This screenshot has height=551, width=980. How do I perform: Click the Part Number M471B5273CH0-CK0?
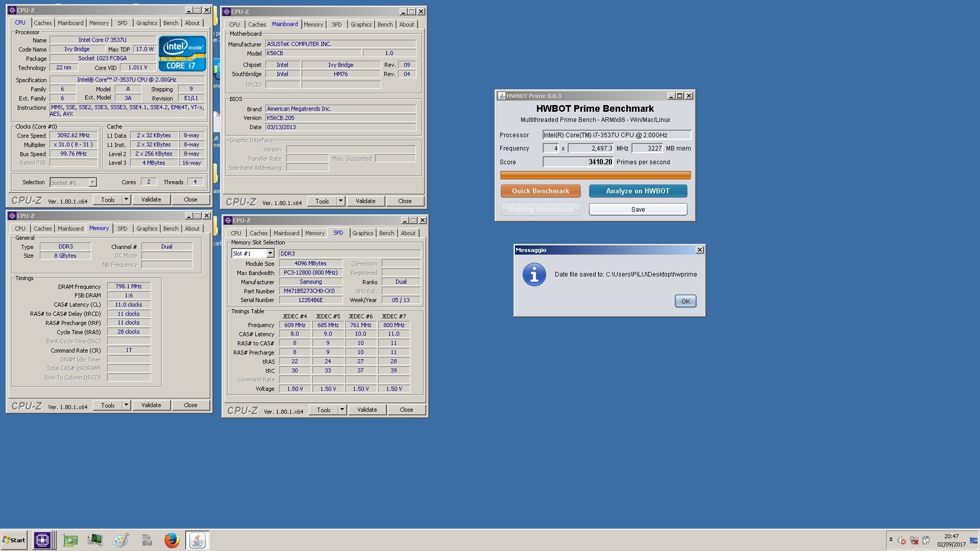tap(310, 291)
